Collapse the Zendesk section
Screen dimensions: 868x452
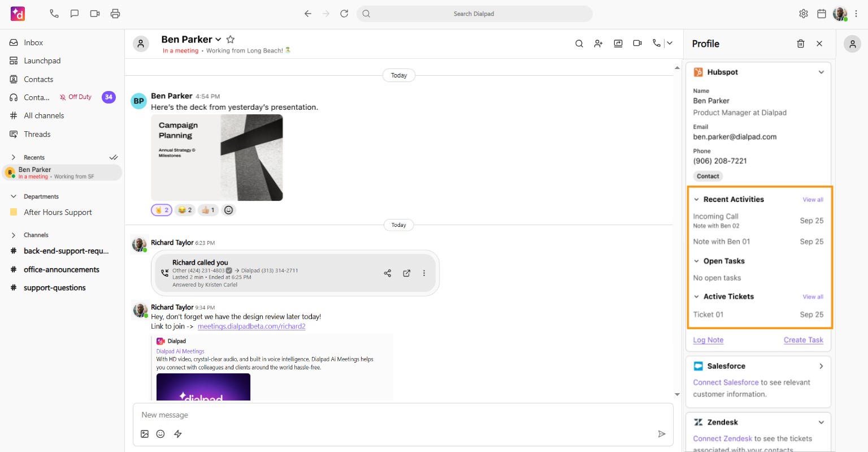point(821,423)
